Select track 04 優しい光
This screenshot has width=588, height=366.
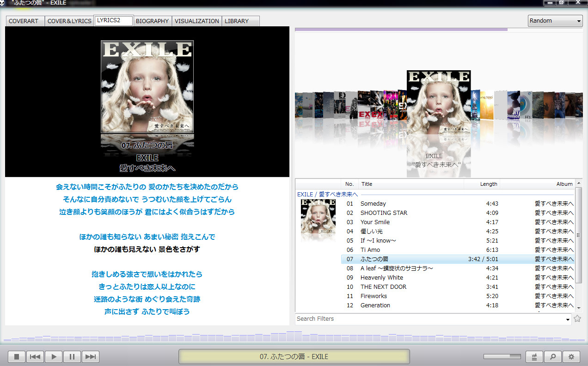pos(458,232)
